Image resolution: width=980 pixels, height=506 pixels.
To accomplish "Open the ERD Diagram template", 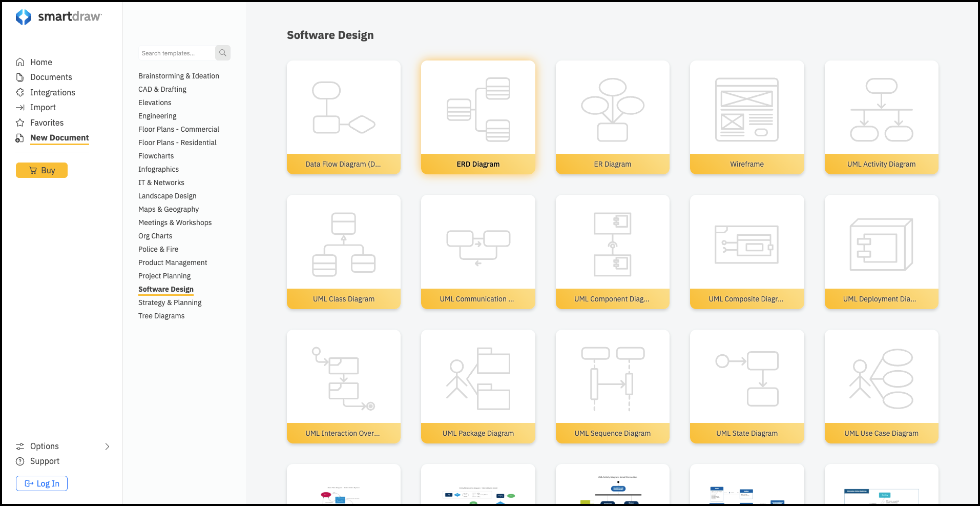I will point(478,117).
